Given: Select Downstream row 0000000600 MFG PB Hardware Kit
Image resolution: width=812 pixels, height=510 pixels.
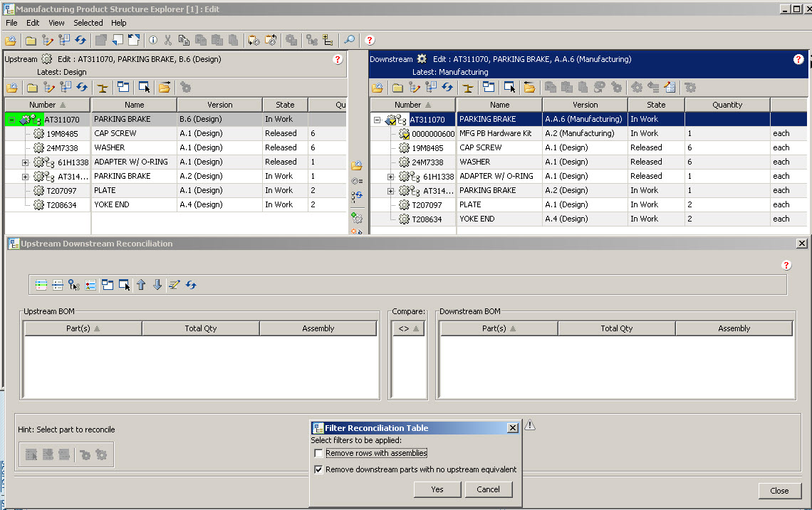Looking at the screenshot, I should point(589,134).
